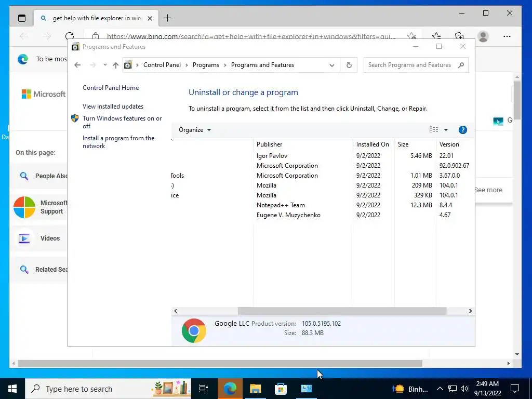This screenshot has height=399, width=532.
Task: Open the Windows Start menu
Action: click(x=12, y=389)
